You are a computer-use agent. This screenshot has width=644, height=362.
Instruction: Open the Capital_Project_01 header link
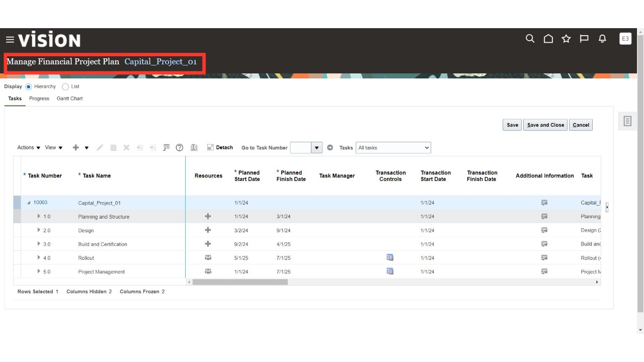[x=160, y=62]
